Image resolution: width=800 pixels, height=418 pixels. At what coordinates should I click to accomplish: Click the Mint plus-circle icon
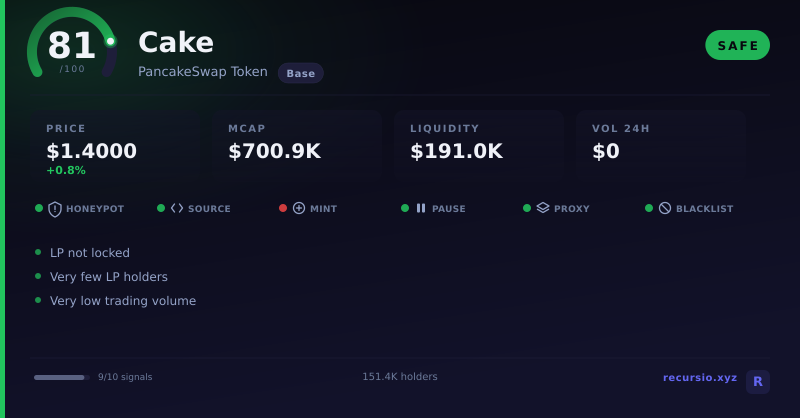[x=299, y=208]
